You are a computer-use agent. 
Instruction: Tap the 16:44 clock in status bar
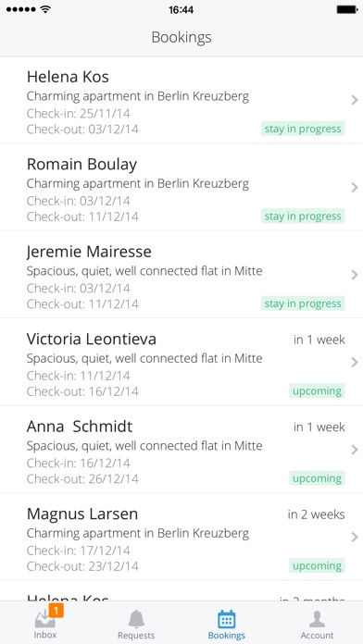(x=181, y=9)
